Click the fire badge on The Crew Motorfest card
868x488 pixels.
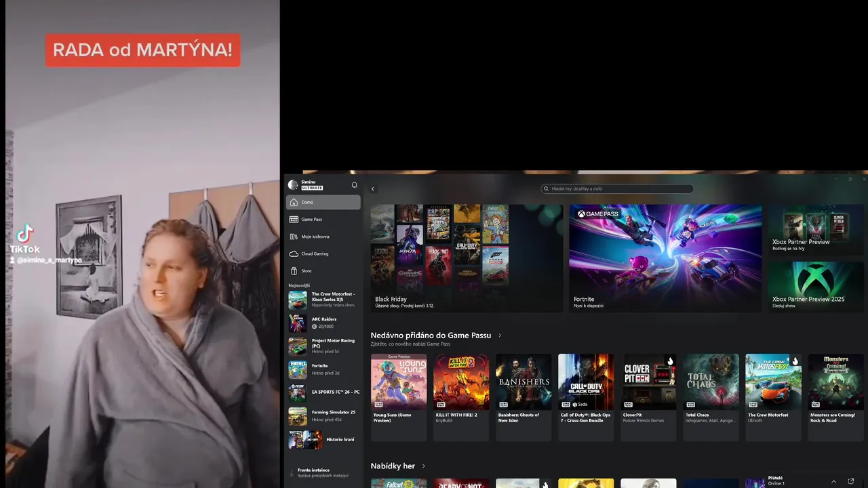click(795, 361)
